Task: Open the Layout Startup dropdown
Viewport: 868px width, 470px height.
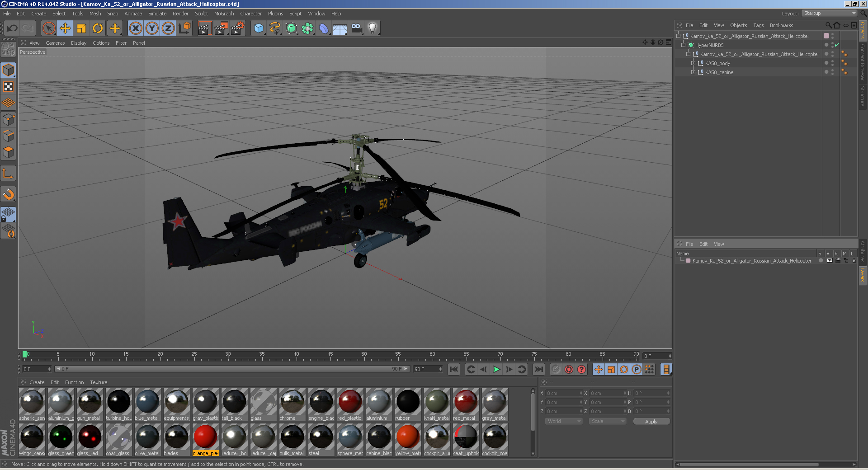Action: [829, 13]
